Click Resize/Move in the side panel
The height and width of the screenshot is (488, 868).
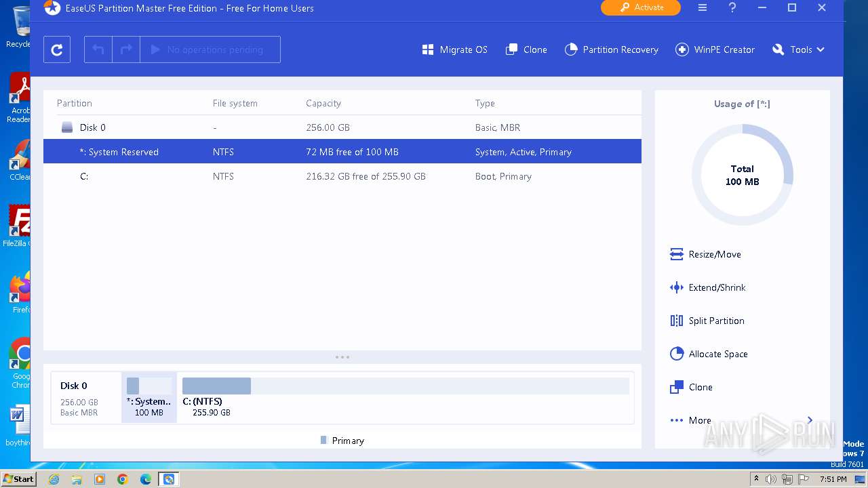pos(706,254)
